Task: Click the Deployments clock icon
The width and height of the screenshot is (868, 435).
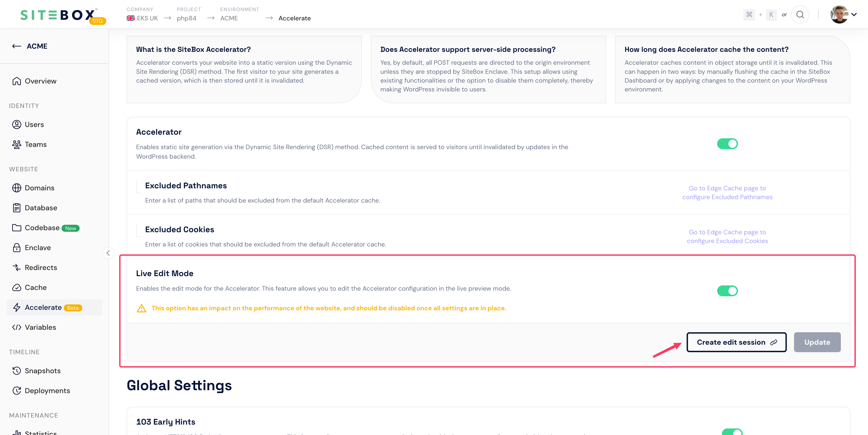Action: (17, 390)
